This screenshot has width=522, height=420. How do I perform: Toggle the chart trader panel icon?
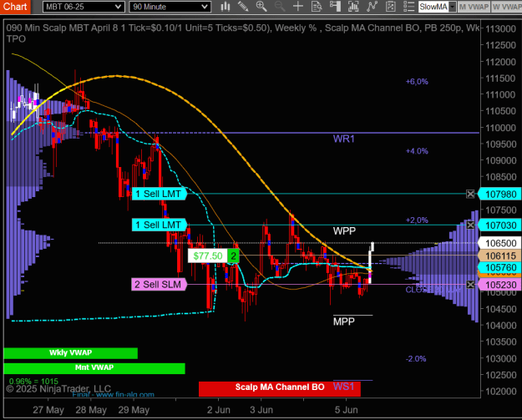(335, 7)
